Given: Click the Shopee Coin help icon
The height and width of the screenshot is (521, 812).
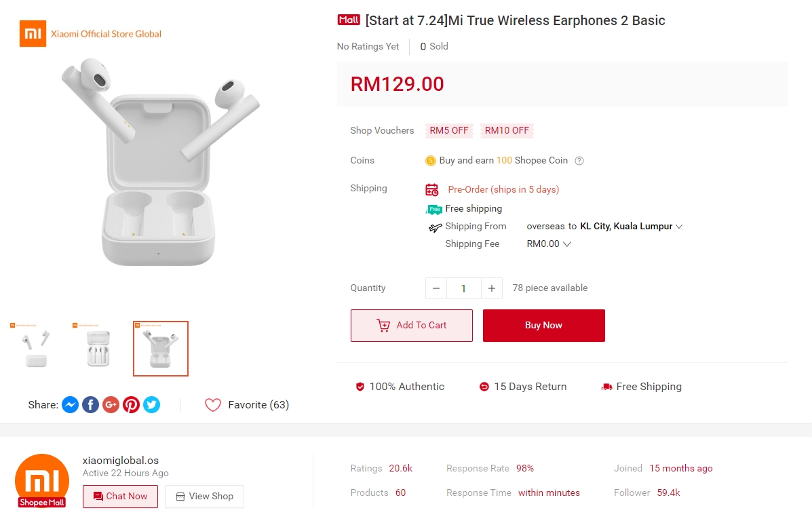Looking at the screenshot, I should point(579,161).
